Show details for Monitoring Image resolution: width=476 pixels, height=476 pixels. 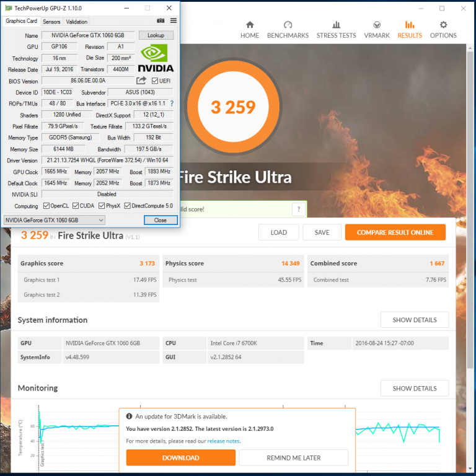(x=415, y=388)
